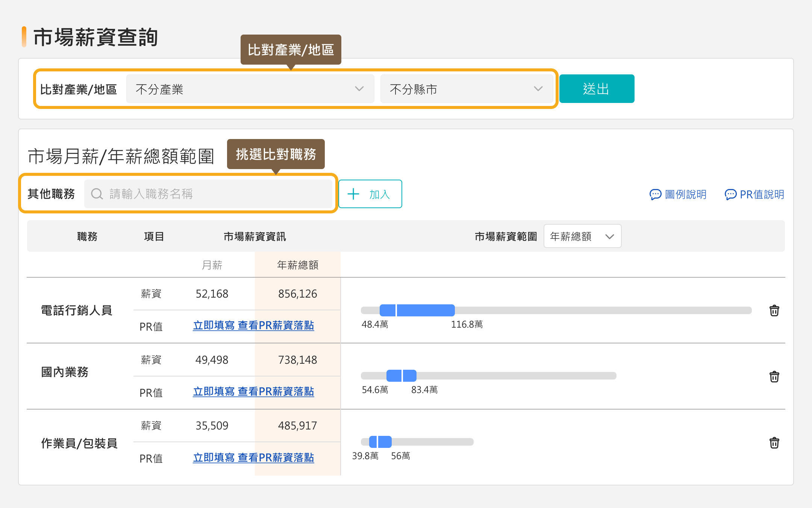Click the 48.4萬 range lower label
The image size is (812, 508).
(x=375, y=324)
